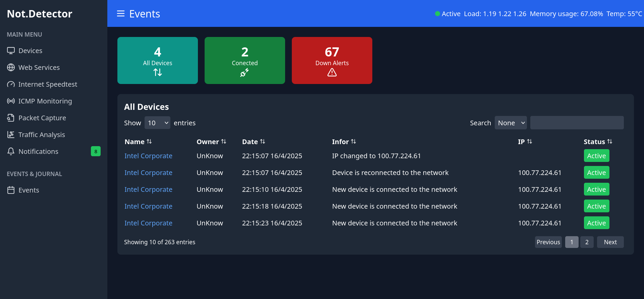The image size is (644, 299).
Task: Click the Web Services globe icon
Action: point(11,67)
